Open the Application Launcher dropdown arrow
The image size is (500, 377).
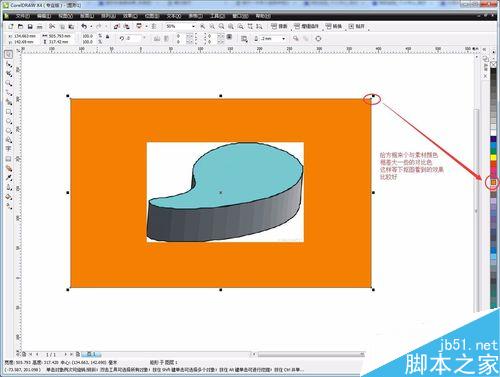coord(146,26)
